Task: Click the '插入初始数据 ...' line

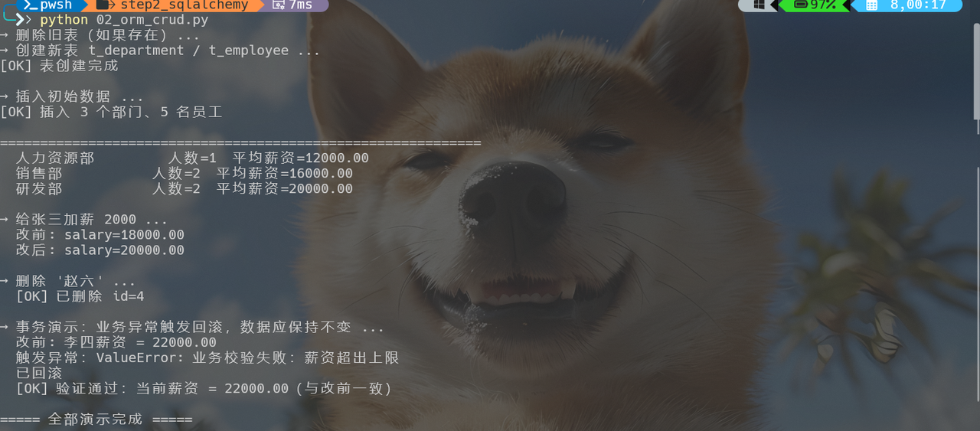Action: pos(72,97)
